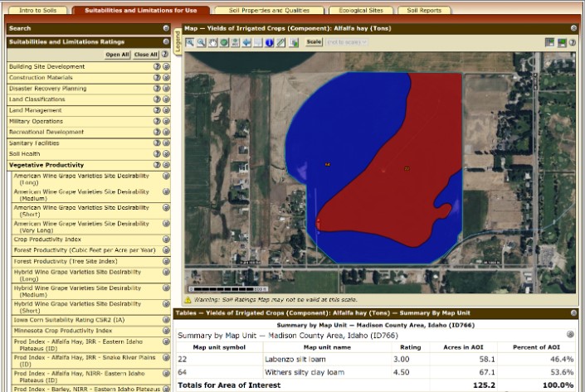This screenshot has height=392, width=585.
Task: Select the Measure ruler tool
Action: pos(280,42)
